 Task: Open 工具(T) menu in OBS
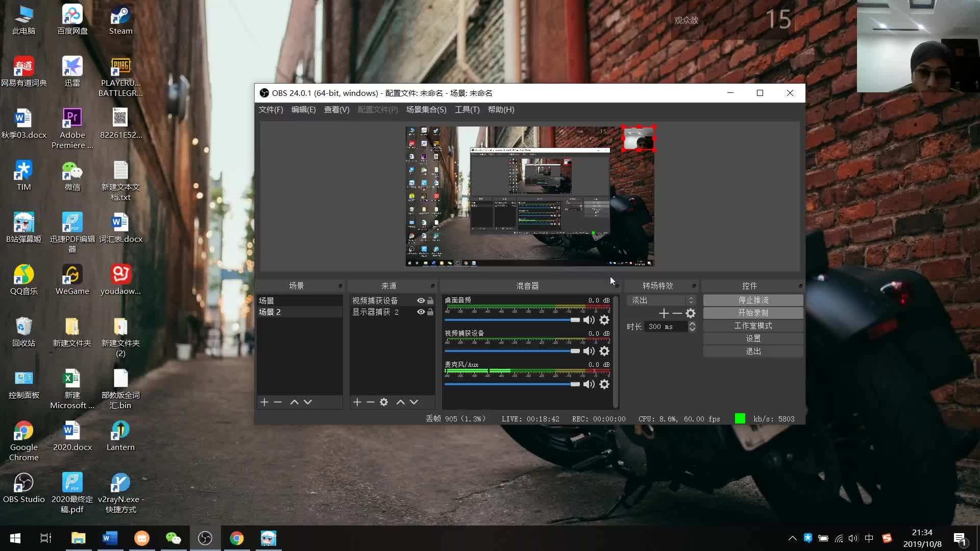pos(466,109)
